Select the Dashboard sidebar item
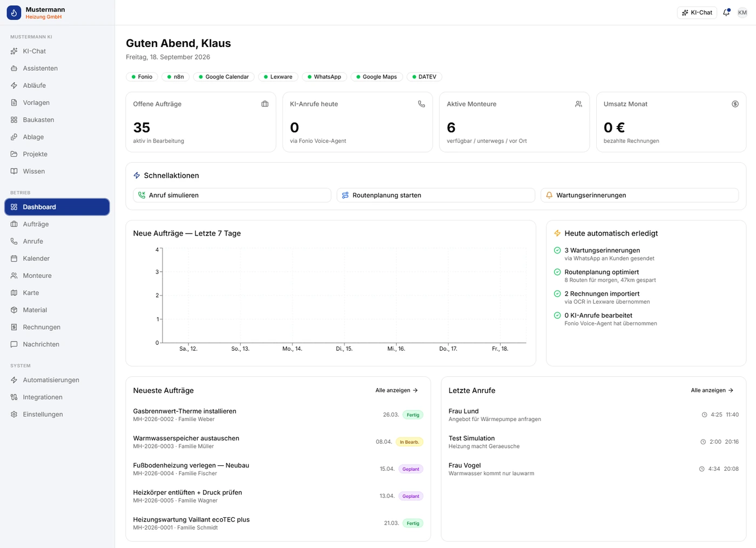 click(57, 207)
